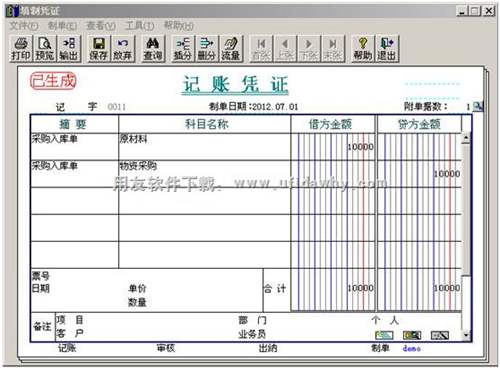Click the scroll down arrow at bottom
Screen dimensions: 500x370
[466, 335]
